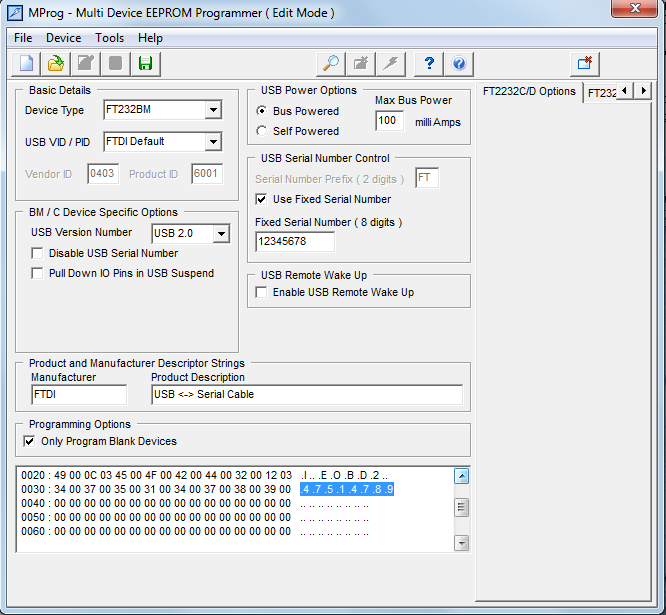Click the New file toolbar icon

coord(27,64)
